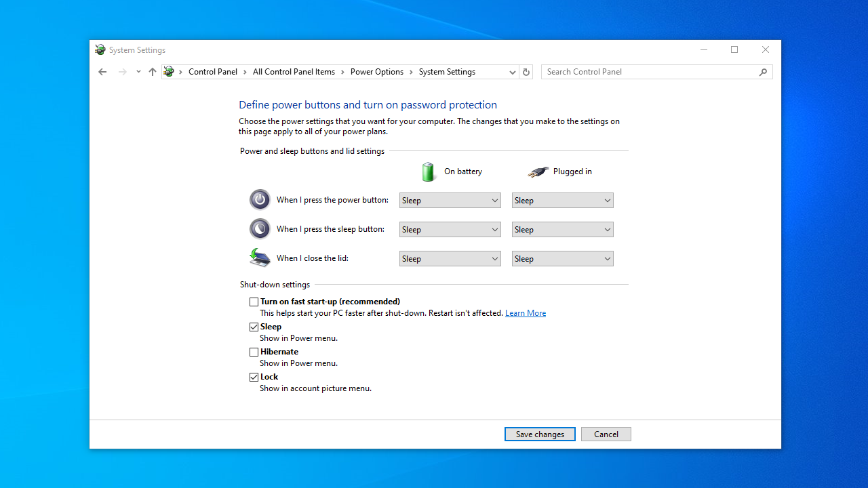Screen dimensions: 868x488
Task: Enable Turn on fast start-up checkbox
Action: 254,302
